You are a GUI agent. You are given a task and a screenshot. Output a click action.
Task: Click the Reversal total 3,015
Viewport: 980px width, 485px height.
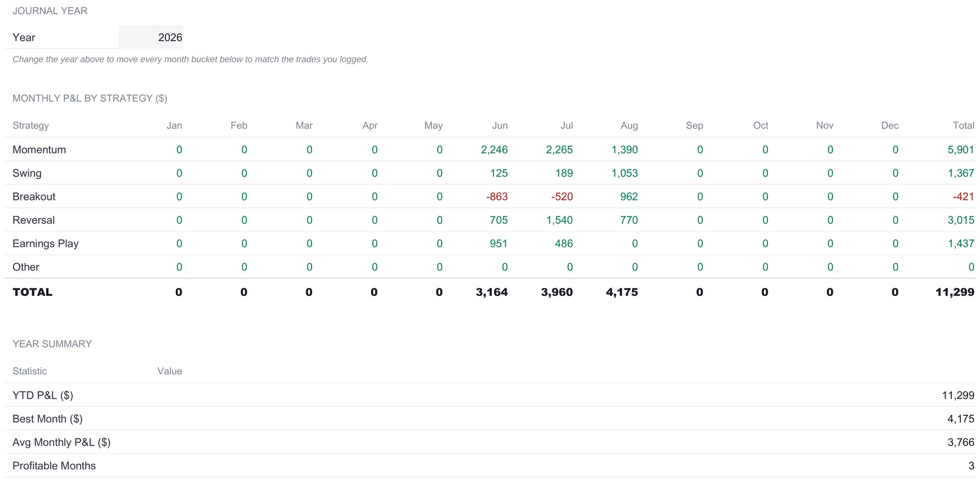[961, 220]
